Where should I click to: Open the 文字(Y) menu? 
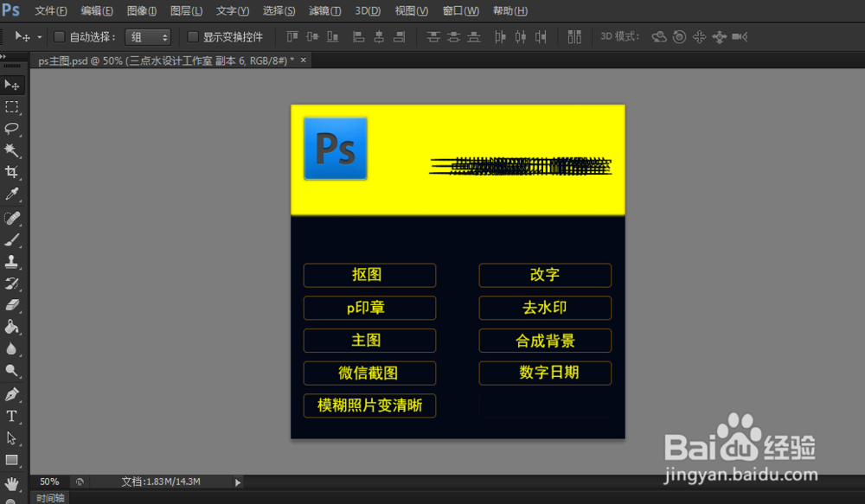pos(232,11)
